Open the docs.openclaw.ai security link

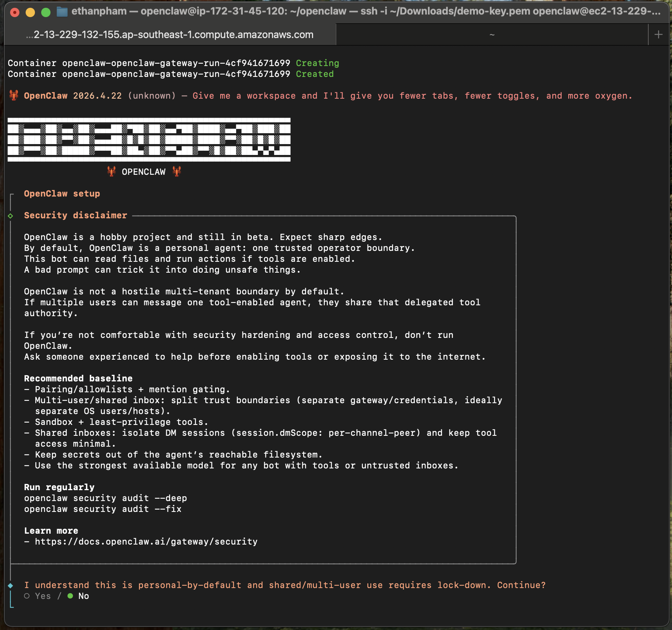pyautogui.click(x=146, y=541)
